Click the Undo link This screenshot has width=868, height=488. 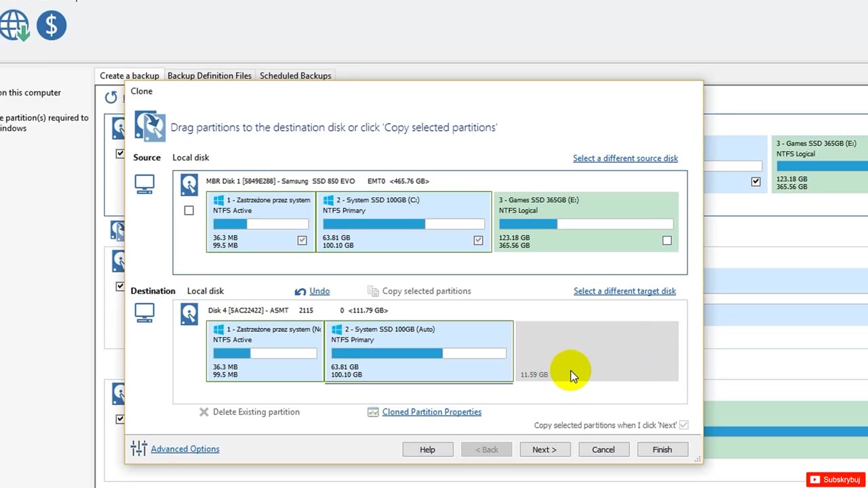coord(319,291)
